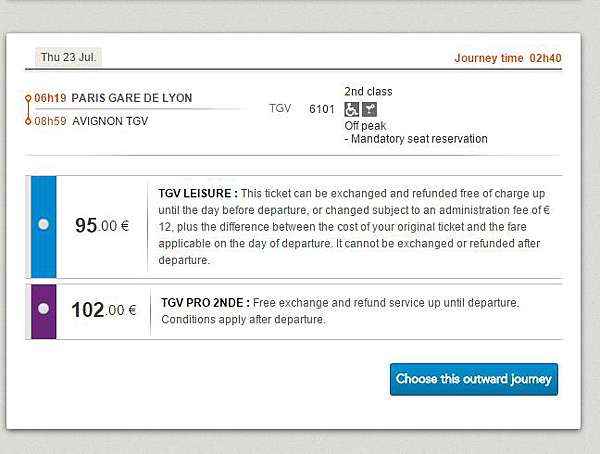The width and height of the screenshot is (600, 454).
Task: Select the 102.00 € TGV Pro 2nde radio button
Action: click(x=44, y=308)
